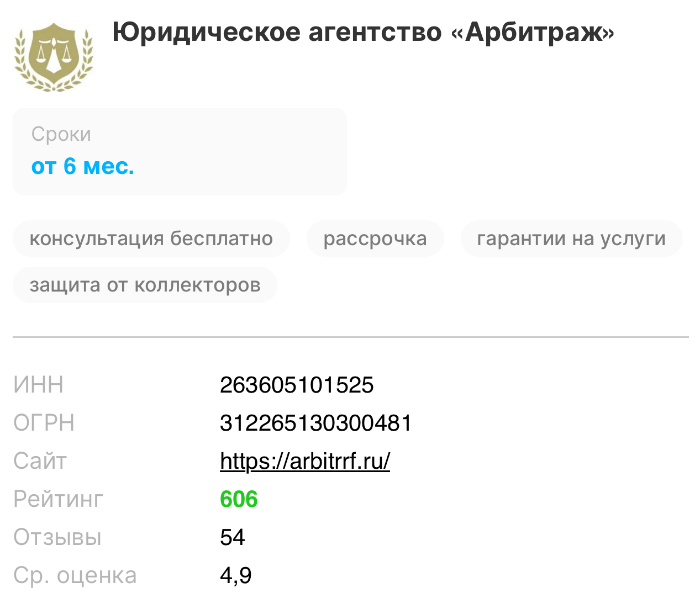The image size is (700, 609).
Task: Click the average score 4,9
Action: coord(235,575)
